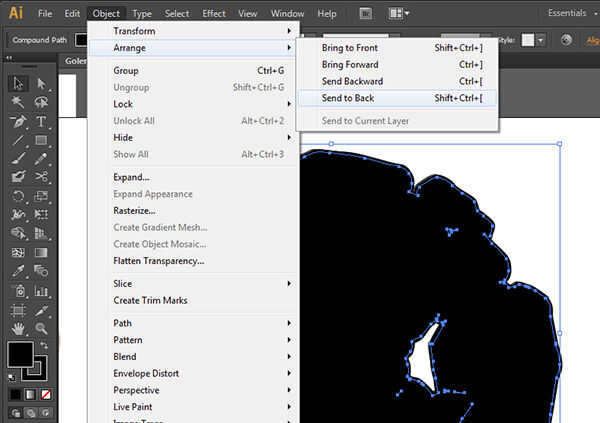
Task: Select the Type tool
Action: point(41,121)
